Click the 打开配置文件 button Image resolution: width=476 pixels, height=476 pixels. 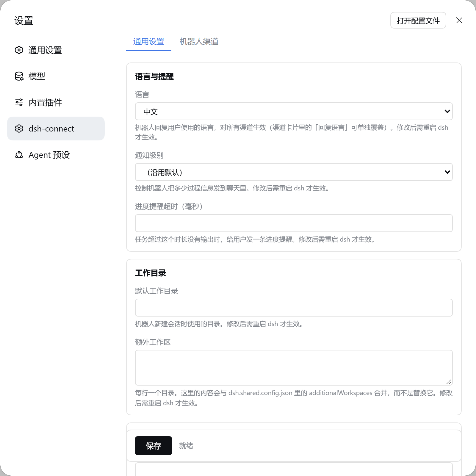click(418, 20)
